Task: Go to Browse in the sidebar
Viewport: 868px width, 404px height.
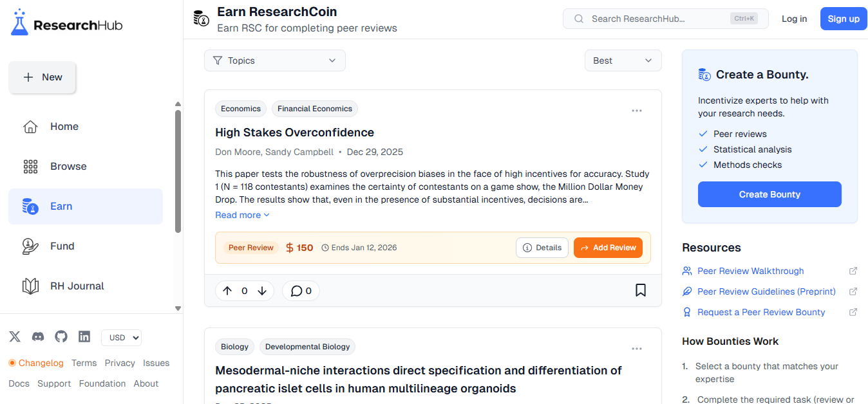Action: [x=68, y=167]
